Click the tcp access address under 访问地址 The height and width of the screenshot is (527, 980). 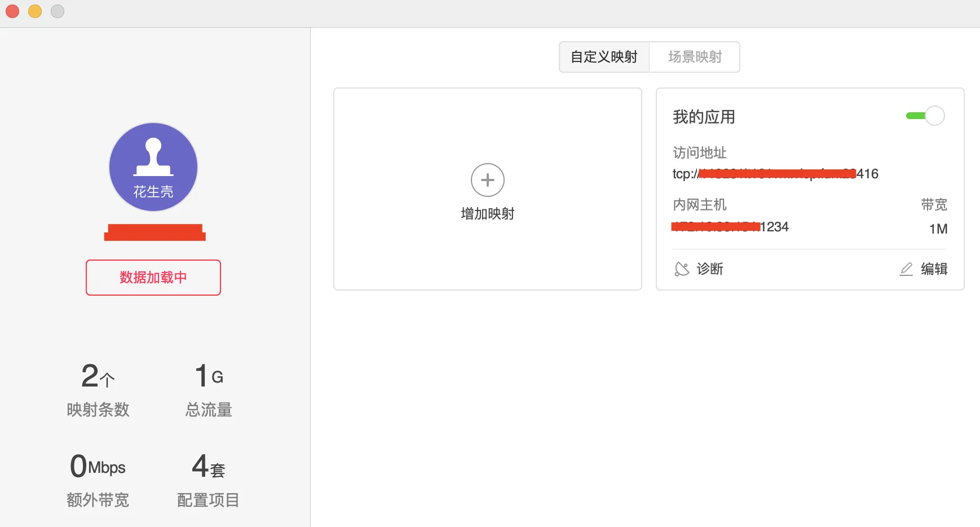pos(775,174)
